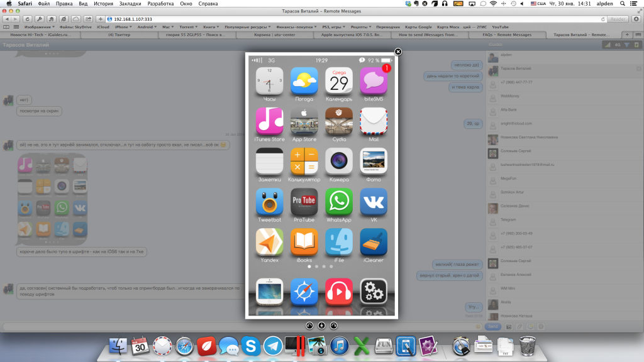Expand the Torrent bookmarks folder
644x362 pixels.
click(x=188, y=27)
